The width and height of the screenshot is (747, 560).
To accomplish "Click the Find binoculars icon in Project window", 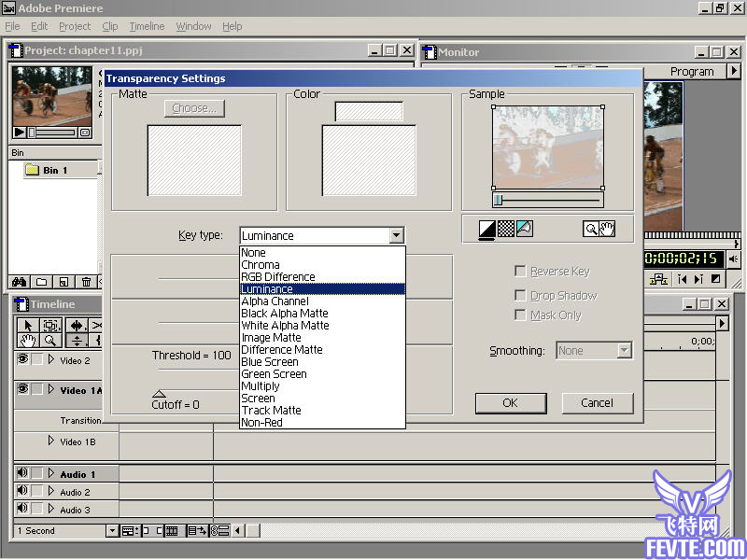I will point(19,282).
